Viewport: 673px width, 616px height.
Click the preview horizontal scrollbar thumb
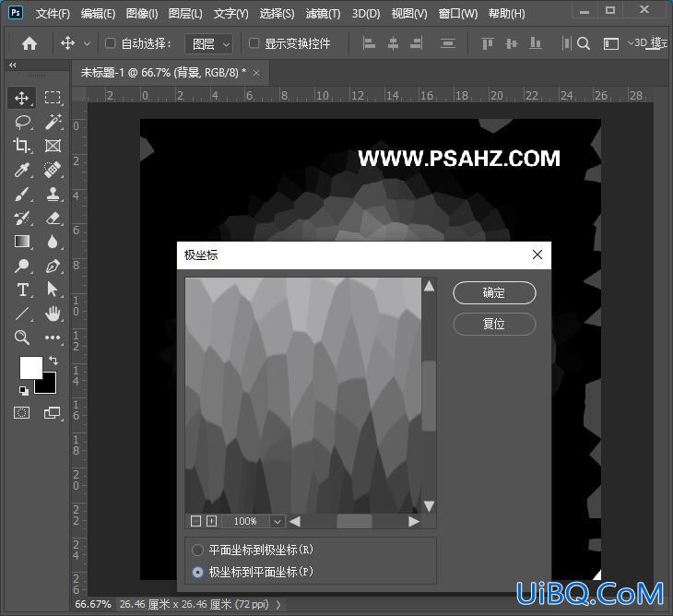(354, 522)
